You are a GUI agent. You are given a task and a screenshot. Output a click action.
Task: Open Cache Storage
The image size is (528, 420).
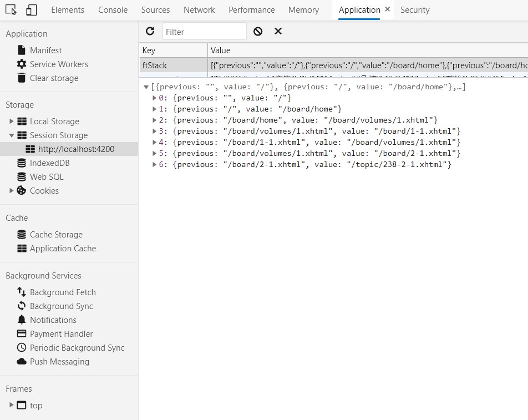[x=56, y=235]
